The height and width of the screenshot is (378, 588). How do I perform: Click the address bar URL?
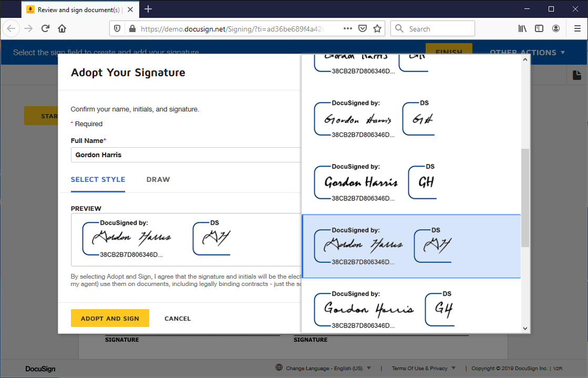point(232,29)
